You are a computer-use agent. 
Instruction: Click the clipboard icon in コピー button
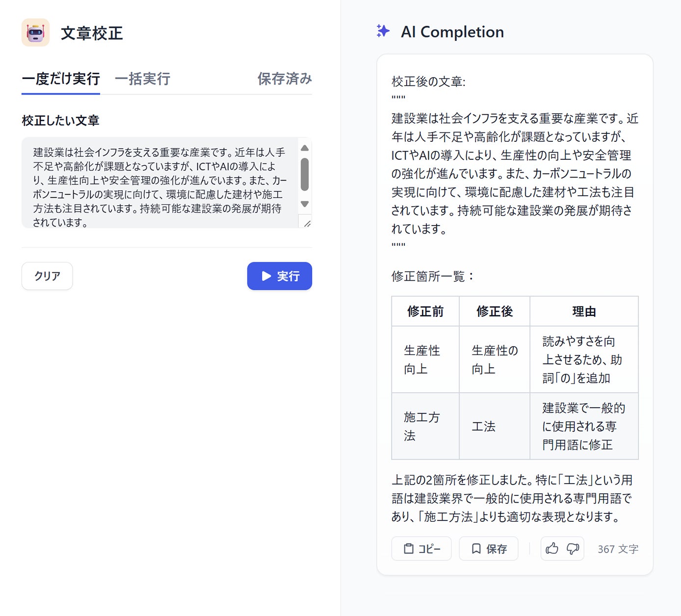[x=408, y=549]
